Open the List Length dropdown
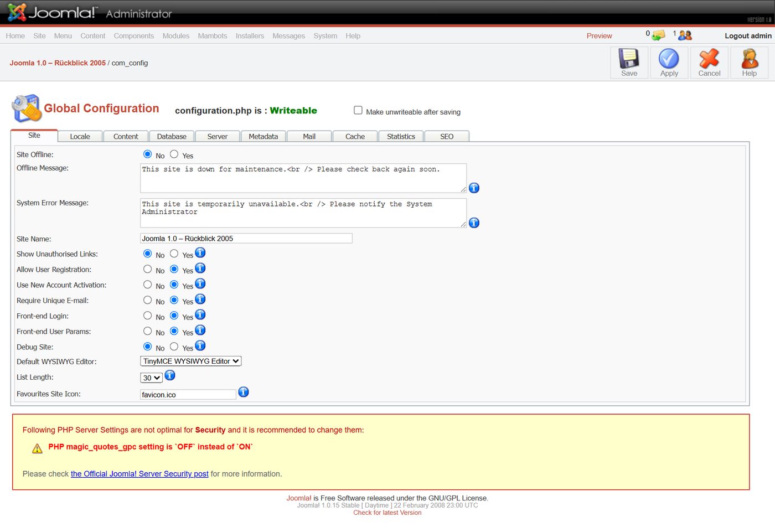Screen dimensions: 775x532 coord(151,378)
